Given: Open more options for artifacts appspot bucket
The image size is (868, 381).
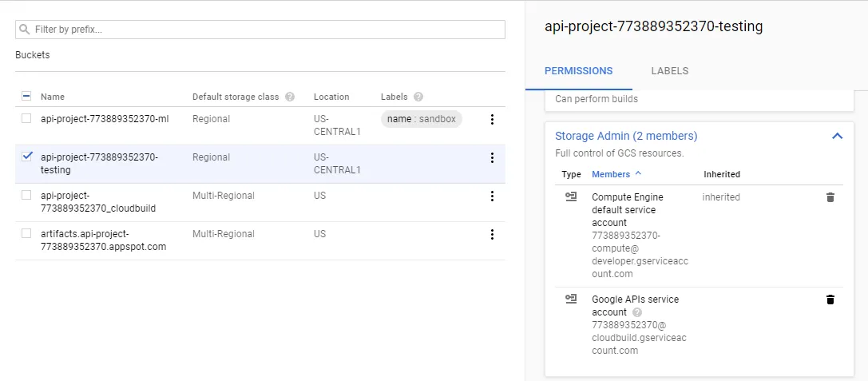Looking at the screenshot, I should click(x=492, y=234).
